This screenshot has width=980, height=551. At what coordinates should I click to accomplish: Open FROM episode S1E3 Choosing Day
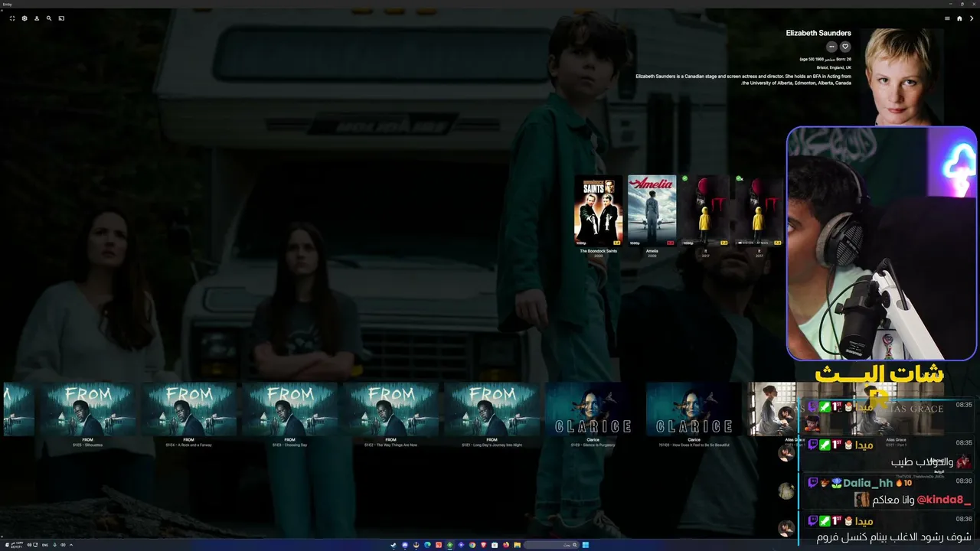click(289, 409)
